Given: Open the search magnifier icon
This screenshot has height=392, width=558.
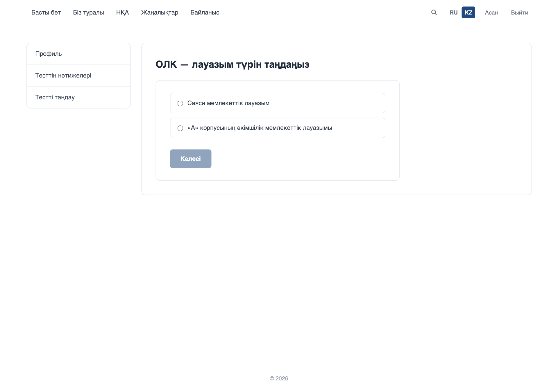Looking at the screenshot, I should (434, 12).
